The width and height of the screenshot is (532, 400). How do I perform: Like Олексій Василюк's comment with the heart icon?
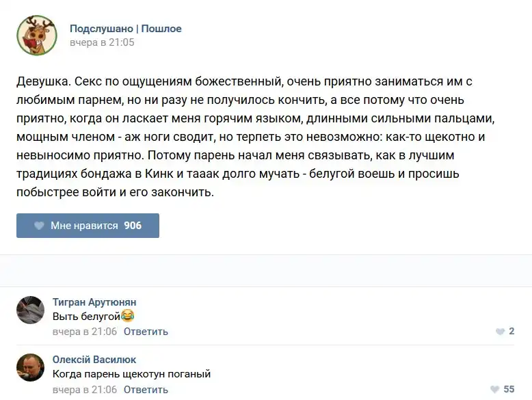click(x=495, y=390)
